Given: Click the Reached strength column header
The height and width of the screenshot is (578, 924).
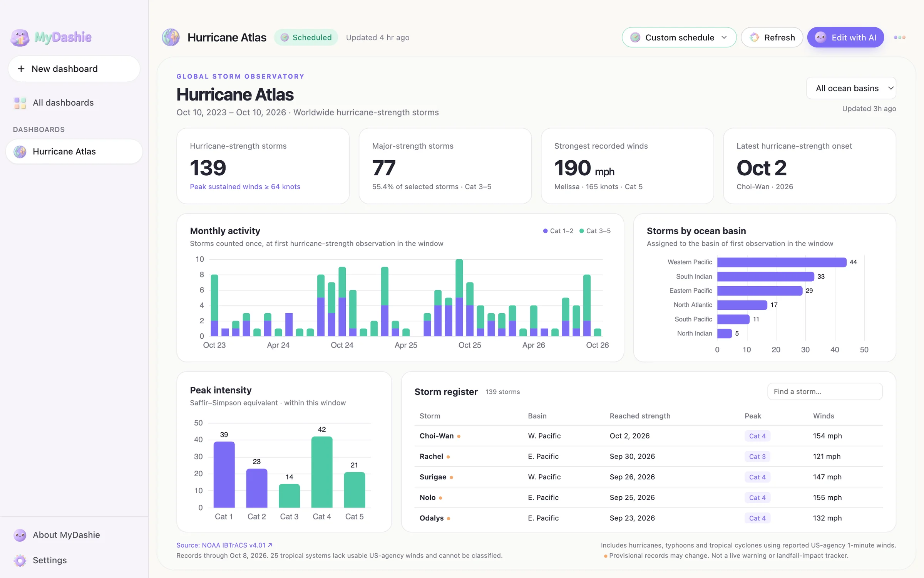Looking at the screenshot, I should [640, 416].
